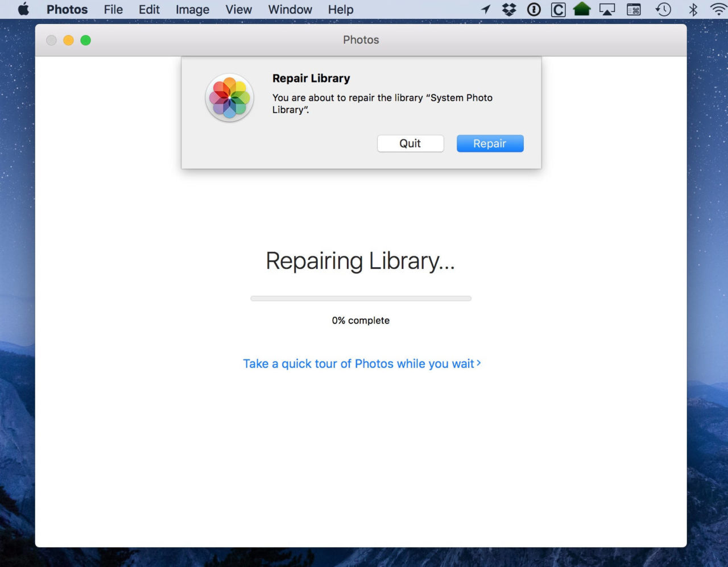Image resolution: width=728 pixels, height=567 pixels.
Task: Zoom the Photos window with green button
Action: point(85,40)
